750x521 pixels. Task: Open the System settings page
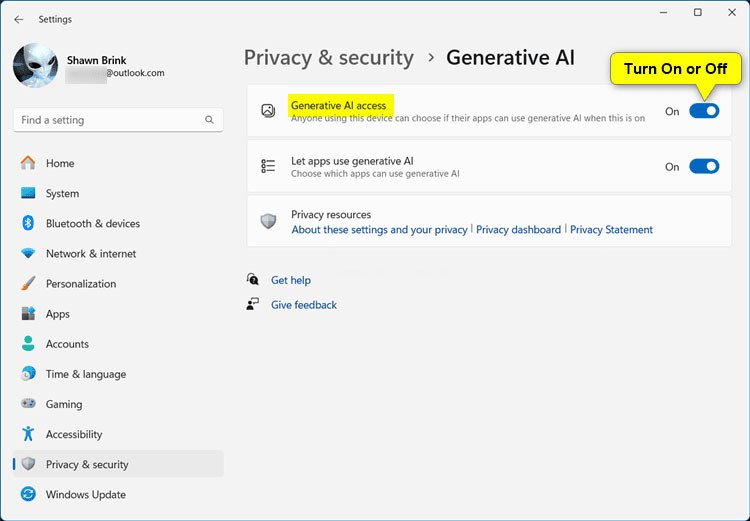pyautogui.click(x=62, y=193)
